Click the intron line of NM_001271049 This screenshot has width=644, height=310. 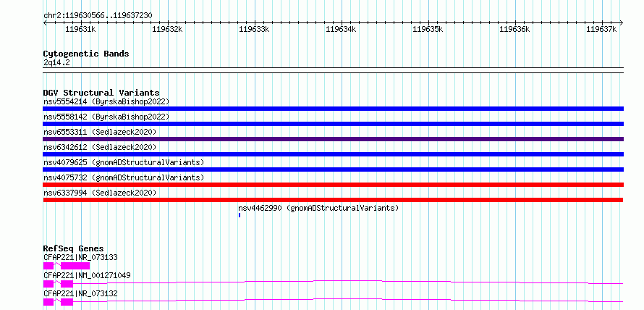[x=348, y=282]
